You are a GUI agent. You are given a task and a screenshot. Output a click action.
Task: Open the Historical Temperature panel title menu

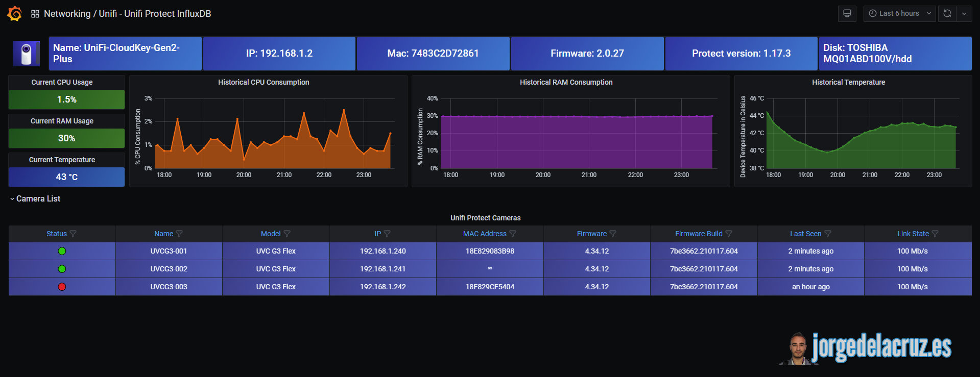tap(848, 82)
